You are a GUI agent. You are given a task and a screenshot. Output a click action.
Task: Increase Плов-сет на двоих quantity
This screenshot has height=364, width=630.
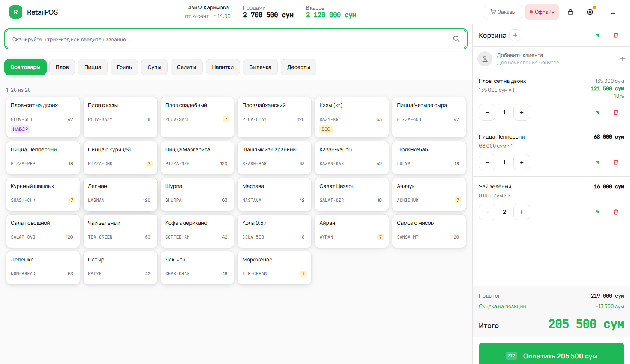coord(522,112)
